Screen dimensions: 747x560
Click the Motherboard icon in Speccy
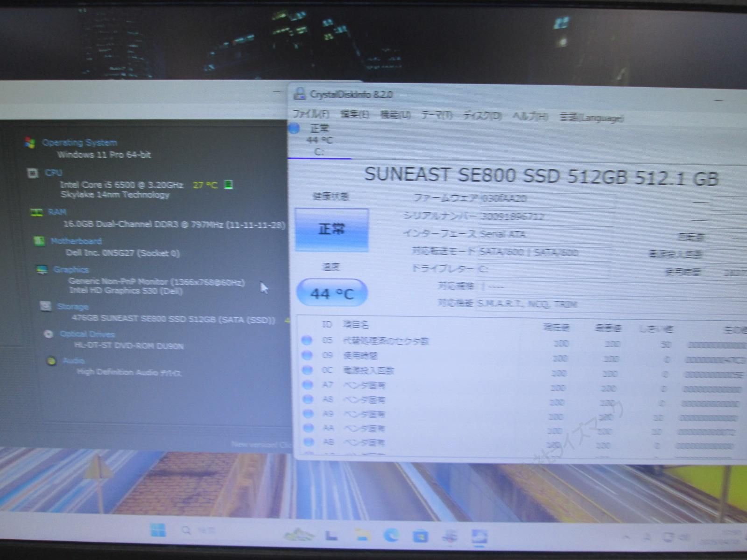[x=39, y=241]
